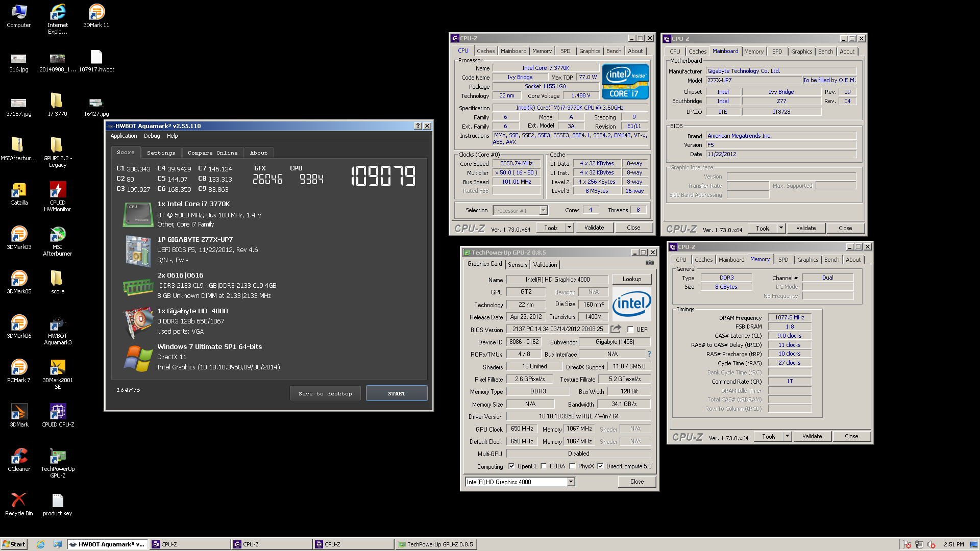Toggle the PhysX checkbox in GPU-Z
Screen dimensions: 980x551
click(x=572, y=466)
